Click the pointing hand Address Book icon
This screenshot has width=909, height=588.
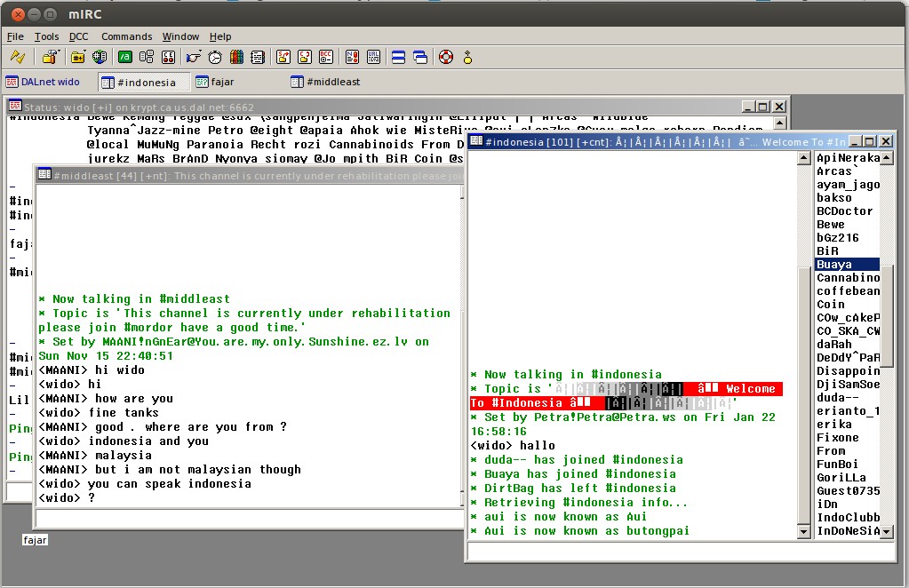pos(193,57)
